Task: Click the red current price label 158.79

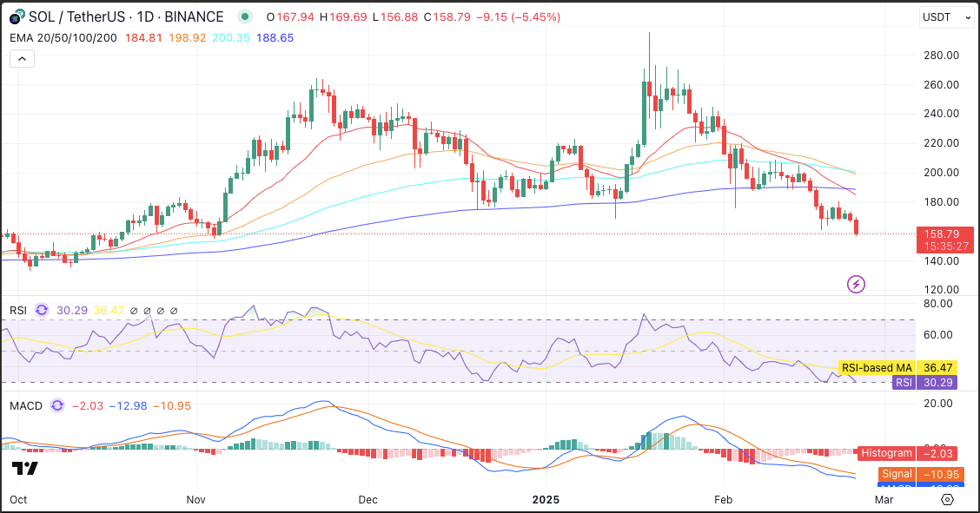Action: pos(941,234)
